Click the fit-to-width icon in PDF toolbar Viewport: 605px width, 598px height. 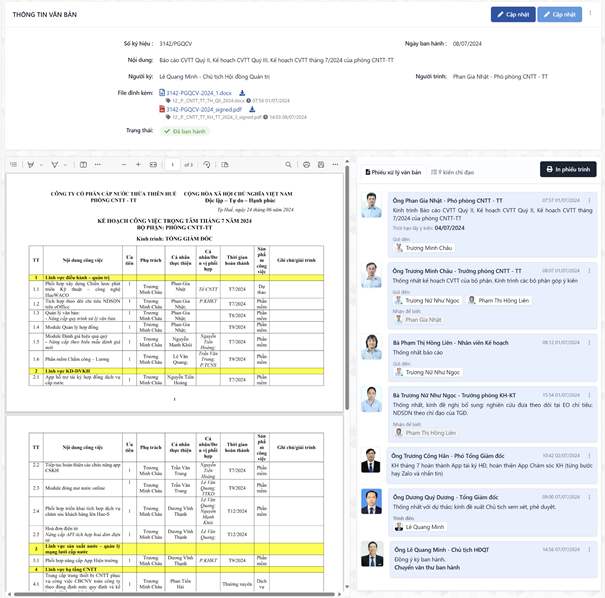[153, 164]
